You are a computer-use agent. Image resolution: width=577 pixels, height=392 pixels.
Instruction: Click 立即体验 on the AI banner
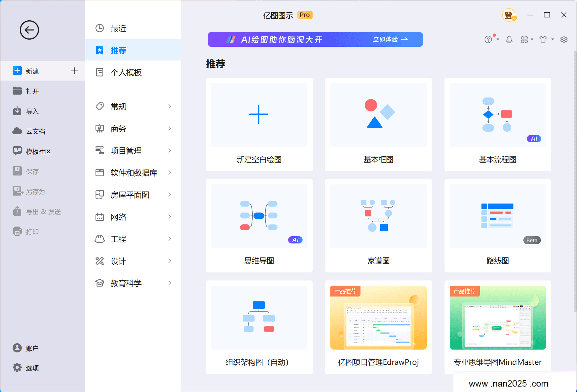click(x=390, y=39)
